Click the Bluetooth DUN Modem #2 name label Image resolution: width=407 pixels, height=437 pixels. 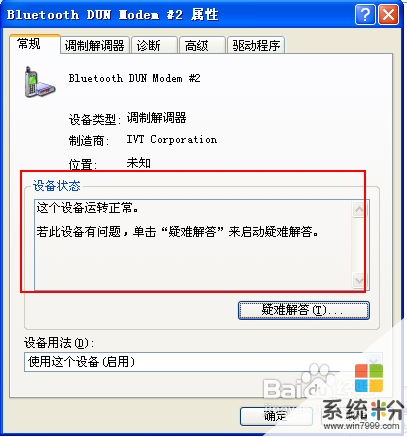pos(134,78)
